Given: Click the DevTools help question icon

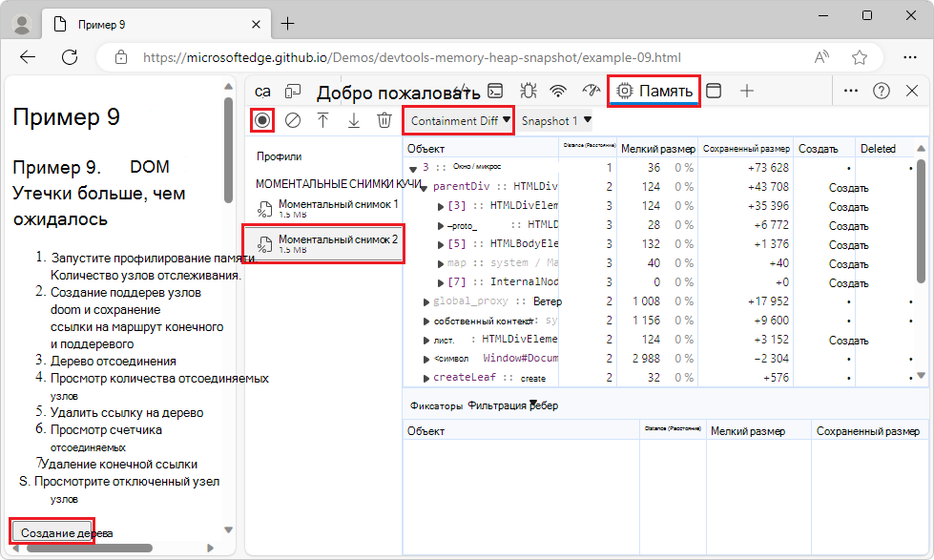Looking at the screenshot, I should (881, 91).
